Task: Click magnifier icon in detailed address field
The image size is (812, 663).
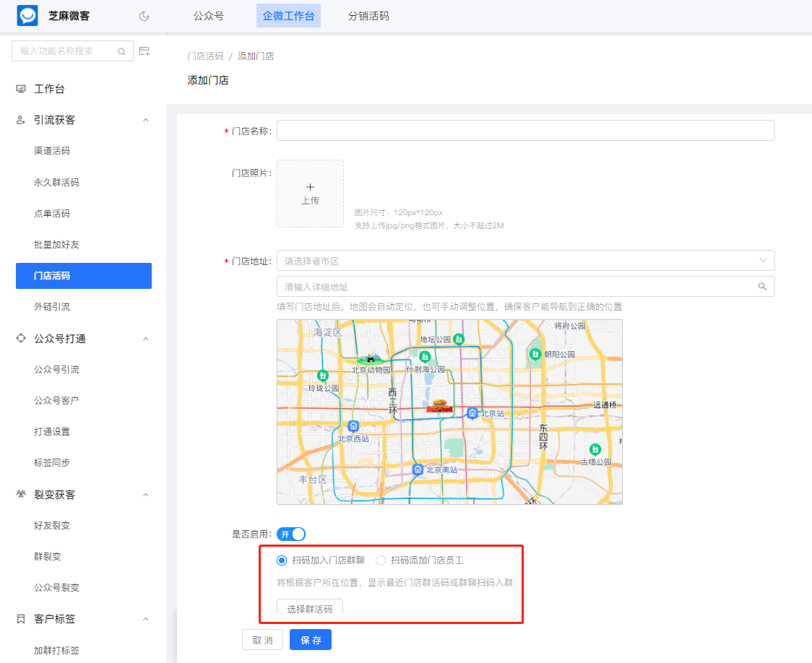Action: tap(762, 286)
